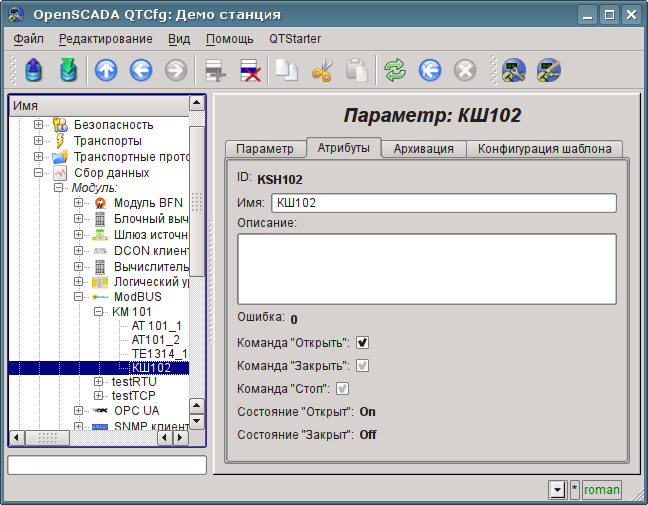Image resolution: width=648 pixels, height=505 pixels.
Task: Click the roman user button in status bar
Action: point(602,489)
